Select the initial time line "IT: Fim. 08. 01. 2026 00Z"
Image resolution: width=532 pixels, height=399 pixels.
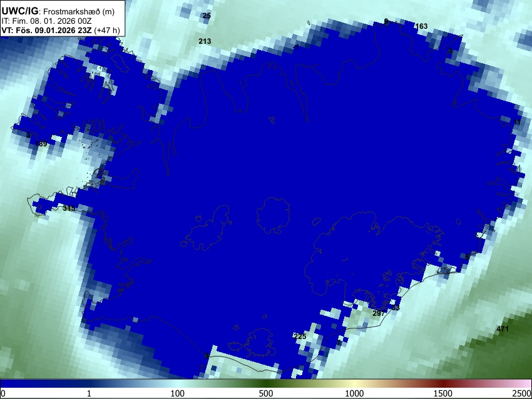tap(46, 21)
